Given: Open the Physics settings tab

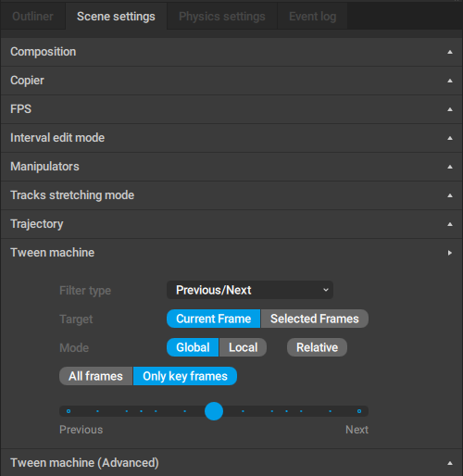Looking at the screenshot, I should click(x=222, y=17).
